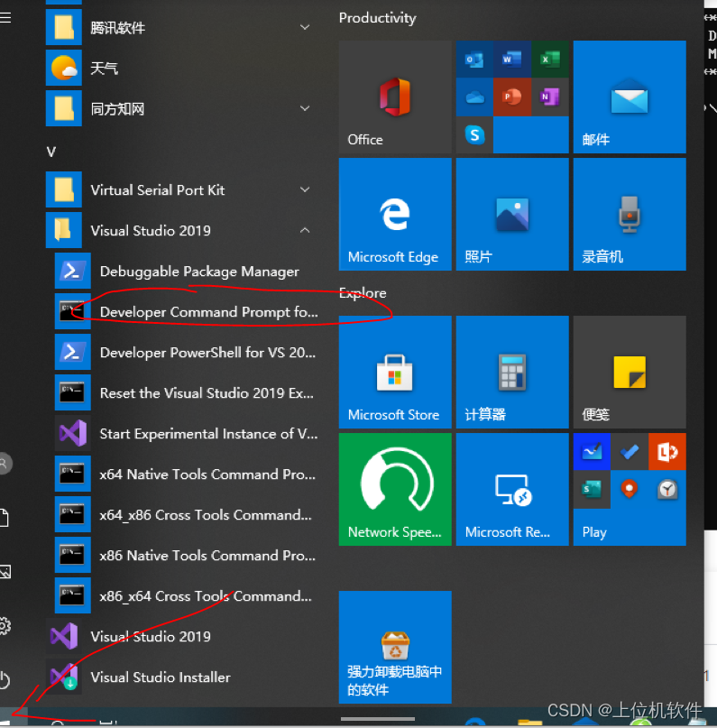
Task: Open x86 Native Tools Command Prompt
Action: (x=187, y=556)
